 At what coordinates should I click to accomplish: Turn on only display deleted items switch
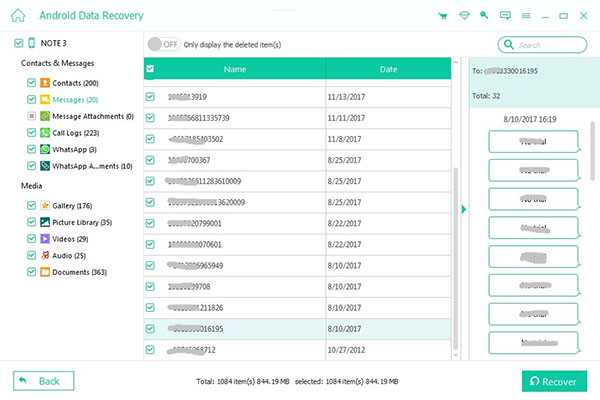point(163,44)
